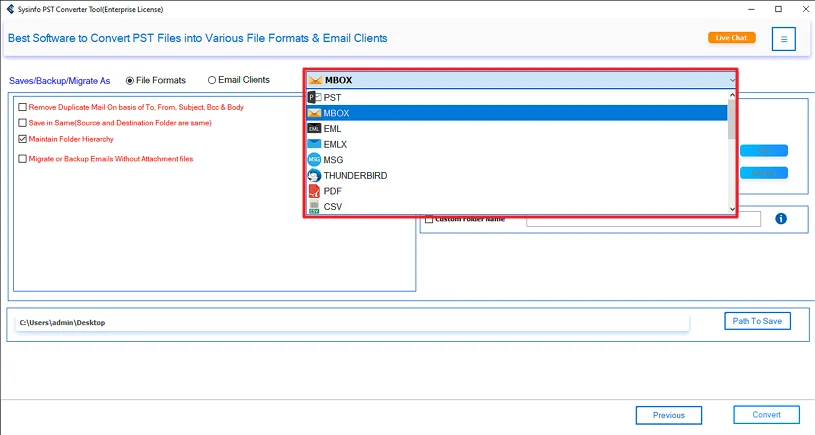Click the Live Chat button

point(731,37)
